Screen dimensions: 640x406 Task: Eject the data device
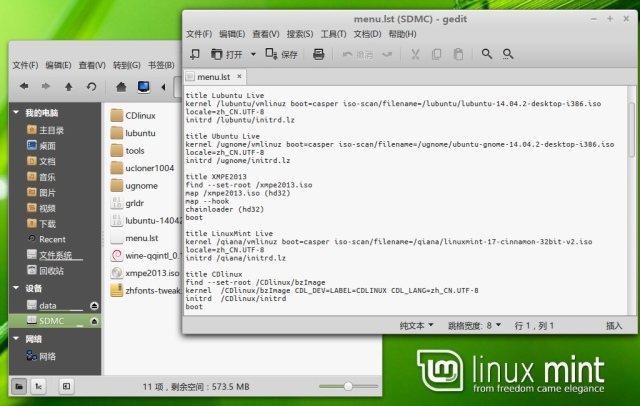pos(94,306)
